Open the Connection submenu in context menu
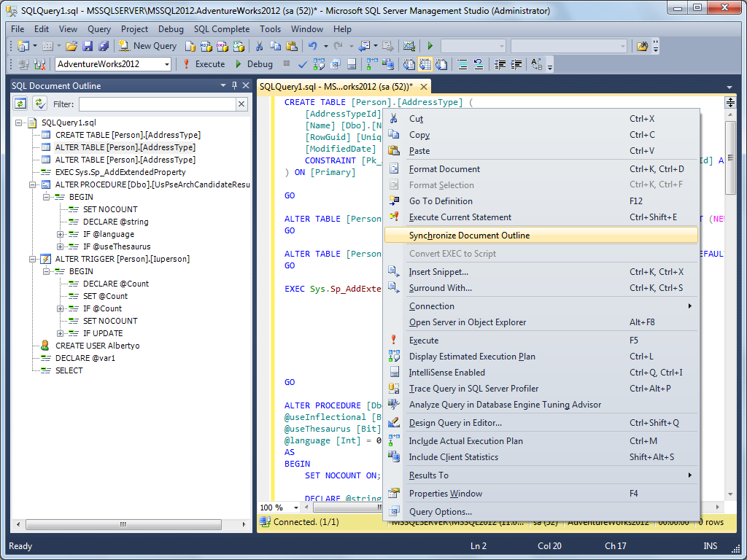747x560 pixels. tap(541, 306)
